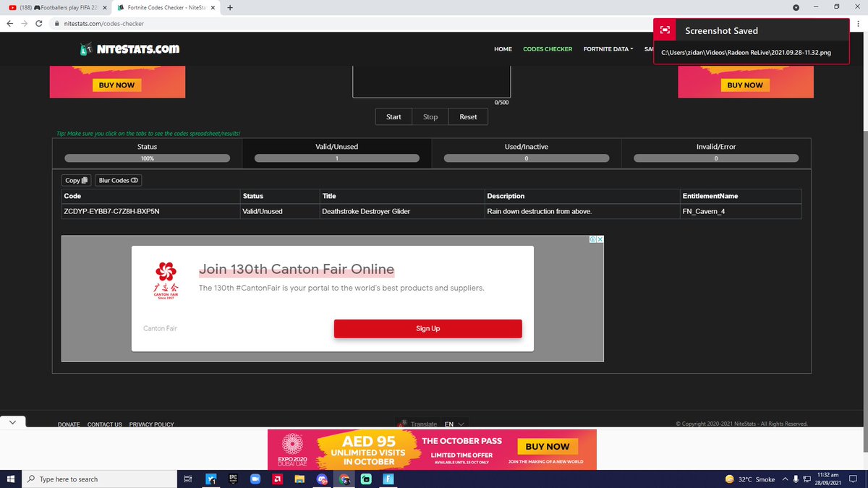Viewport: 868px width, 488px height.
Task: Click the NiteStats.com logo
Action: [129, 49]
